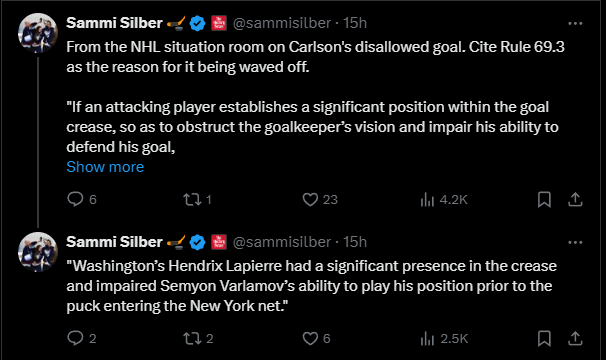The height and width of the screenshot is (360, 606).
Task: Click @sammisilber handle on the second tweet
Action: 282,242
